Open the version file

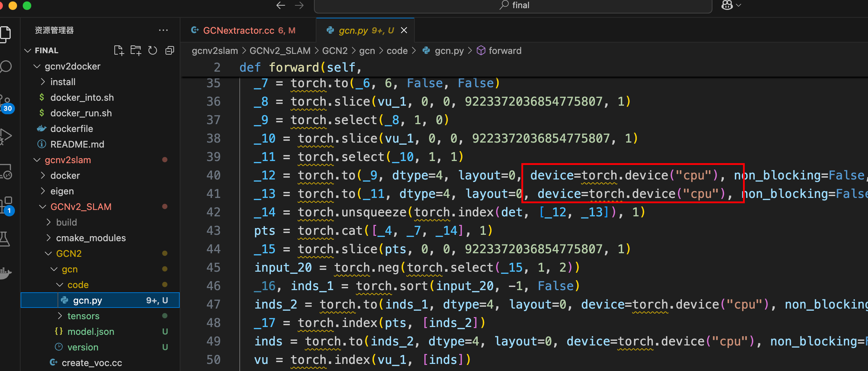[x=83, y=347]
